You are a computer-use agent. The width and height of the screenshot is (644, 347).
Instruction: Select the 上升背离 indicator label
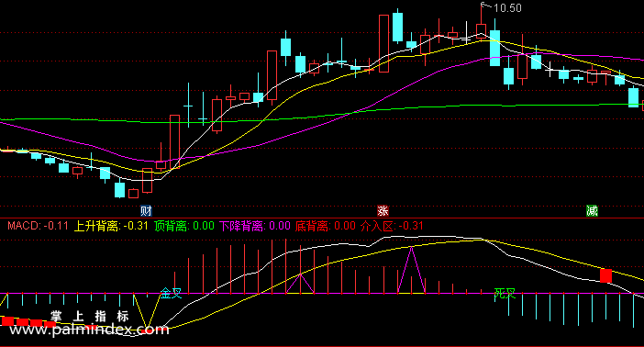coord(111,226)
